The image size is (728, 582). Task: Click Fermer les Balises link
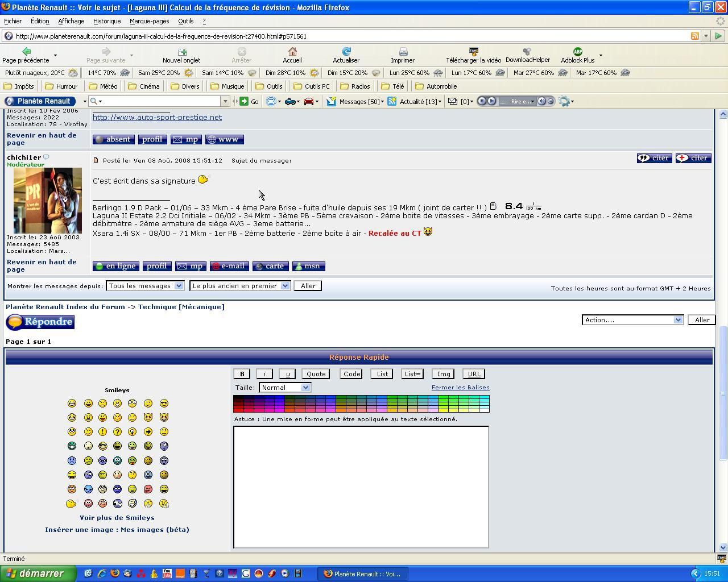click(x=460, y=388)
